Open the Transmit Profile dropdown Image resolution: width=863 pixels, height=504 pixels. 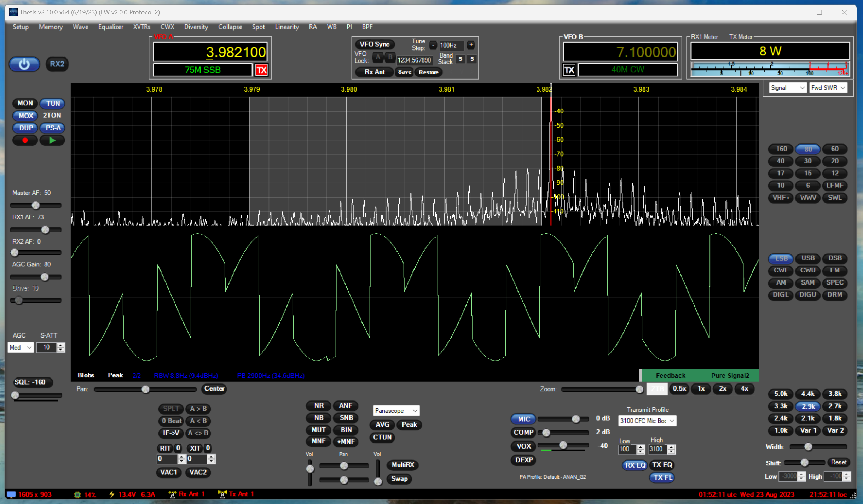[647, 421]
